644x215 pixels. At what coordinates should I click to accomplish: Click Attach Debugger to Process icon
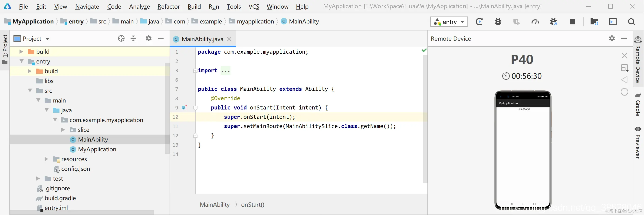[x=553, y=22]
